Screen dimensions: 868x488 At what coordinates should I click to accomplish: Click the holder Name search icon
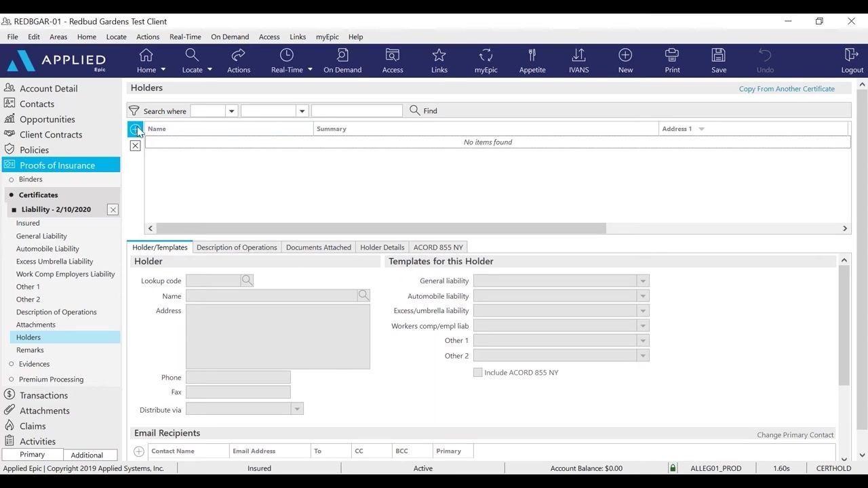coord(363,296)
